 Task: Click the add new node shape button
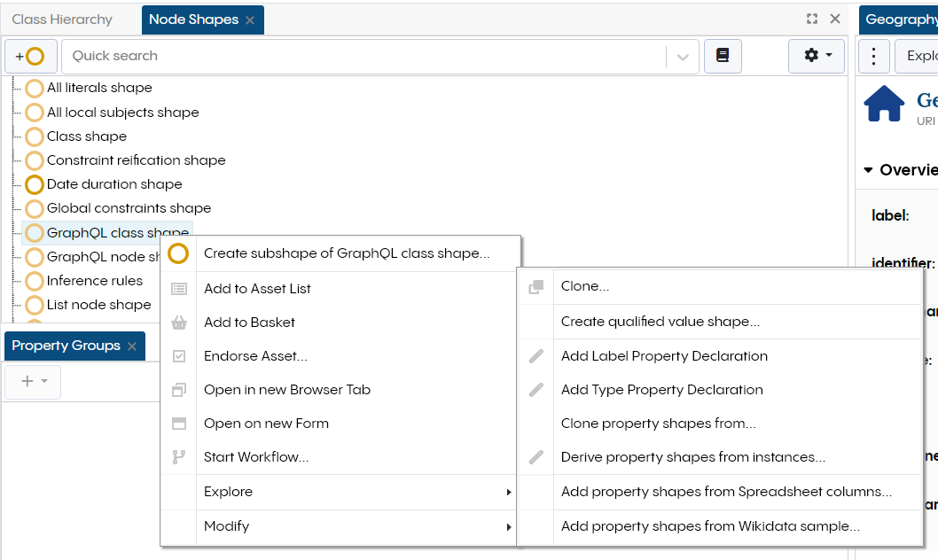30,56
